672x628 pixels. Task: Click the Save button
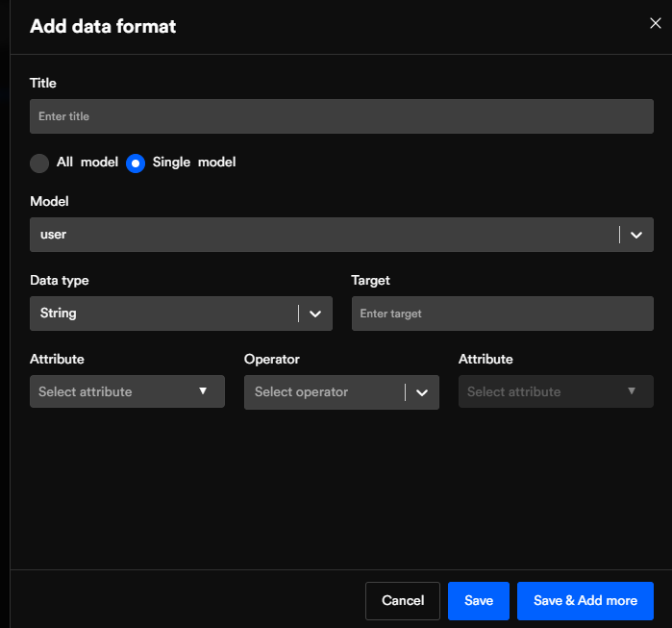pyautogui.click(x=479, y=600)
